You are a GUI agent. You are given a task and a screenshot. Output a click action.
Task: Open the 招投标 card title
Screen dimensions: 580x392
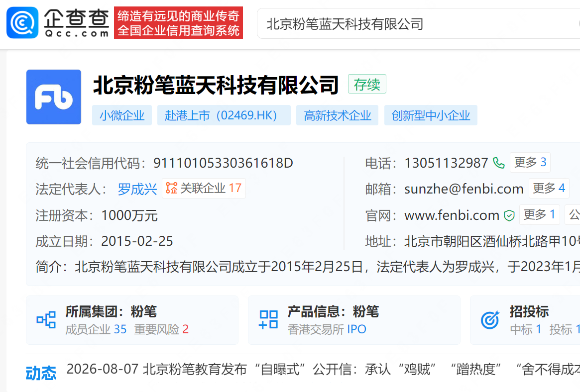click(529, 311)
